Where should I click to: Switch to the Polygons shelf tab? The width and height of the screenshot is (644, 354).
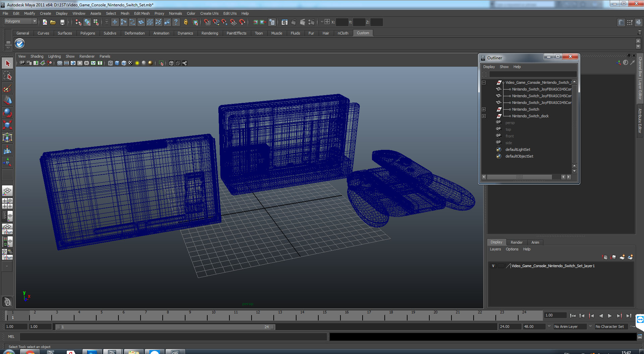(88, 33)
